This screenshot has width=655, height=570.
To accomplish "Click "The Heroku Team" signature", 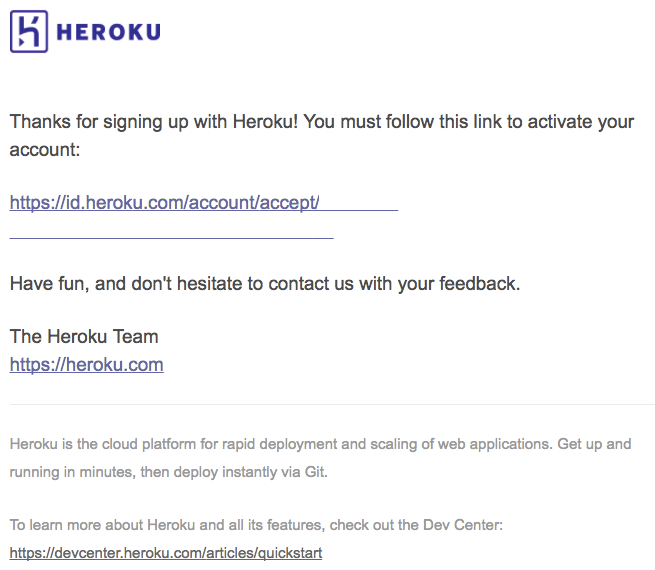I will [x=84, y=337].
